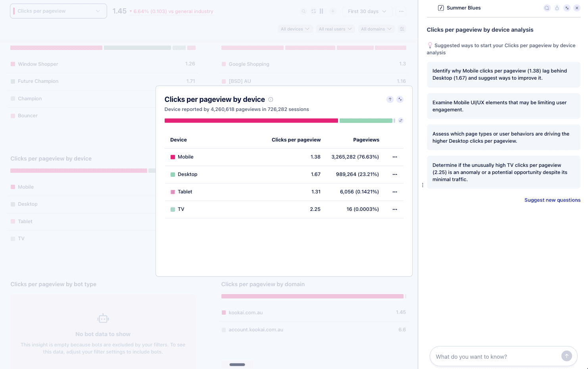Open the All devices filter dropdown
Image resolution: width=588 pixels, height=369 pixels.
pyautogui.click(x=295, y=29)
